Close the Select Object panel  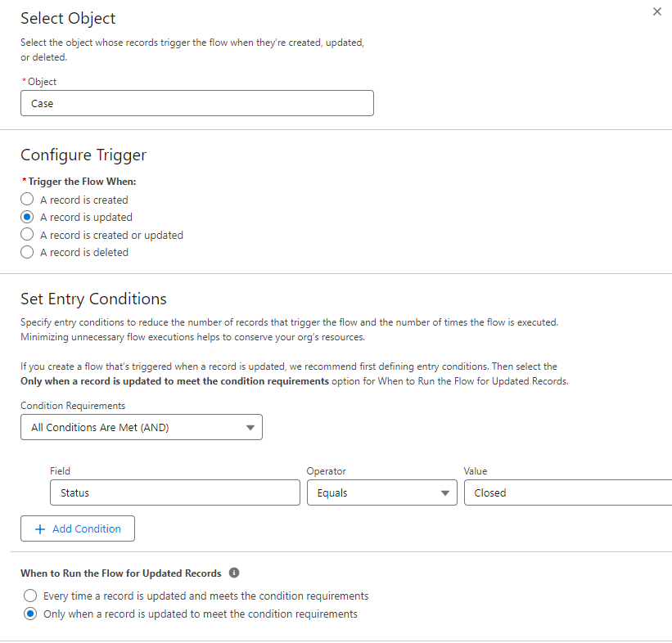tap(656, 12)
